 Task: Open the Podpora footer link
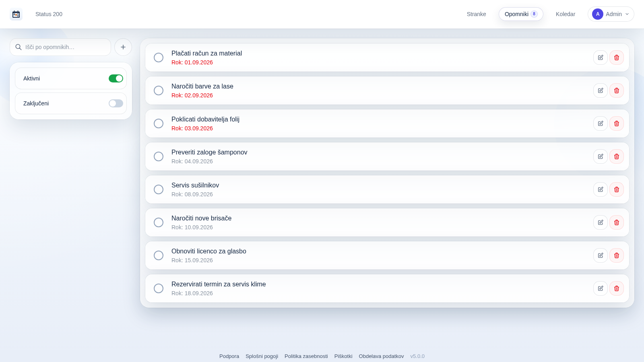coord(229,356)
